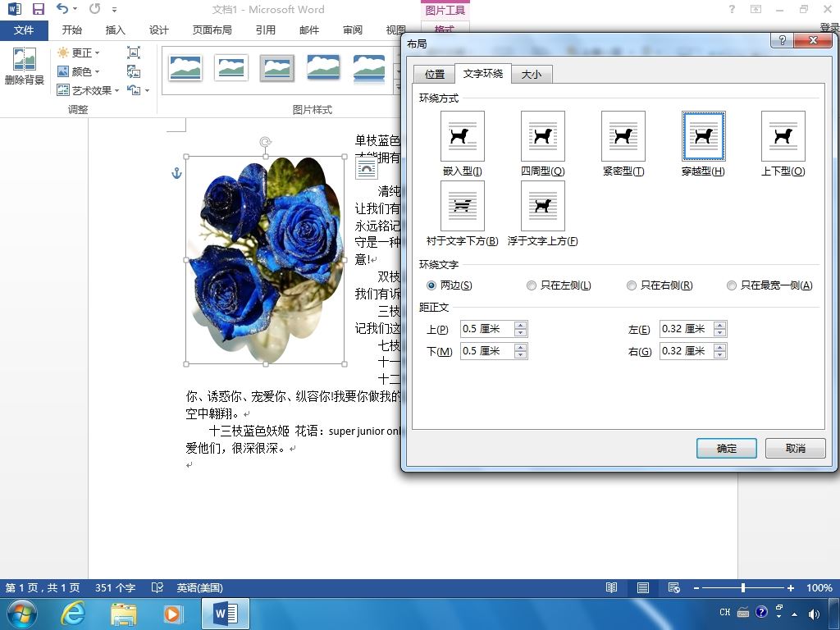Switch to the Review (审阅) tab
This screenshot has width=840, height=630.
click(x=353, y=30)
